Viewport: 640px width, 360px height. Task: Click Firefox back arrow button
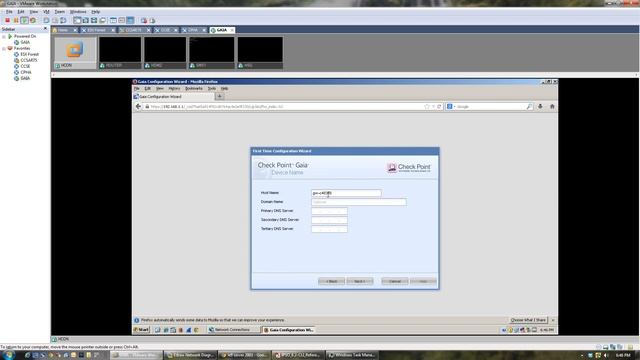pyautogui.click(x=138, y=107)
